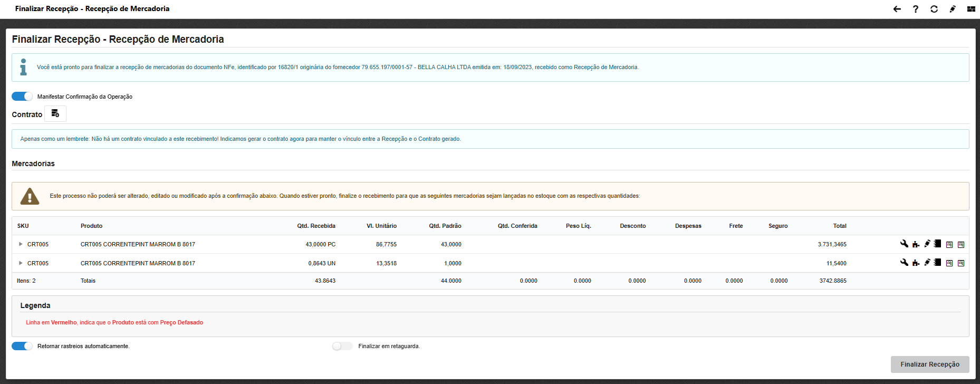Expand the second CRT005 row (0,8643 UN)
980x384 pixels.
coord(21,263)
